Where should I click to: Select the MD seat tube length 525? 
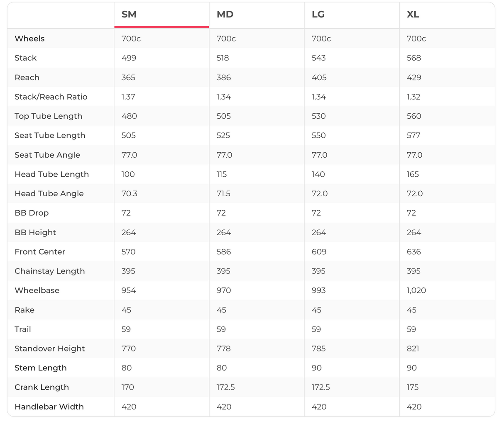[x=223, y=136]
